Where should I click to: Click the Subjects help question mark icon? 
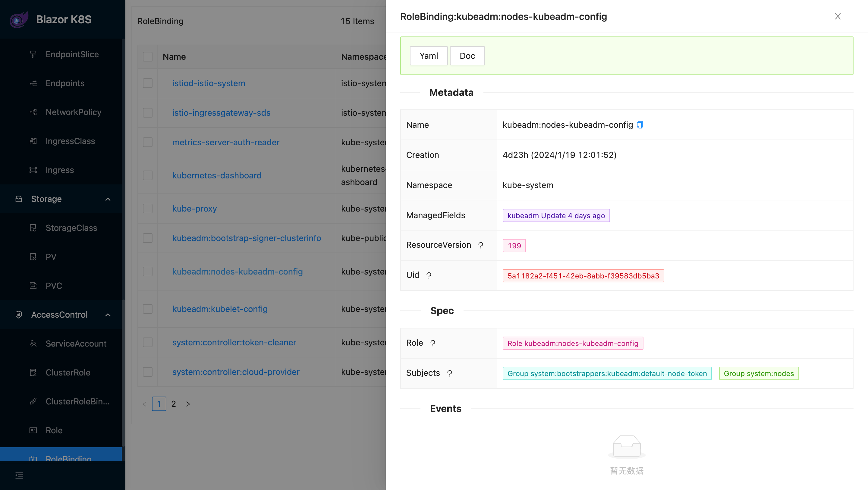[x=449, y=373]
